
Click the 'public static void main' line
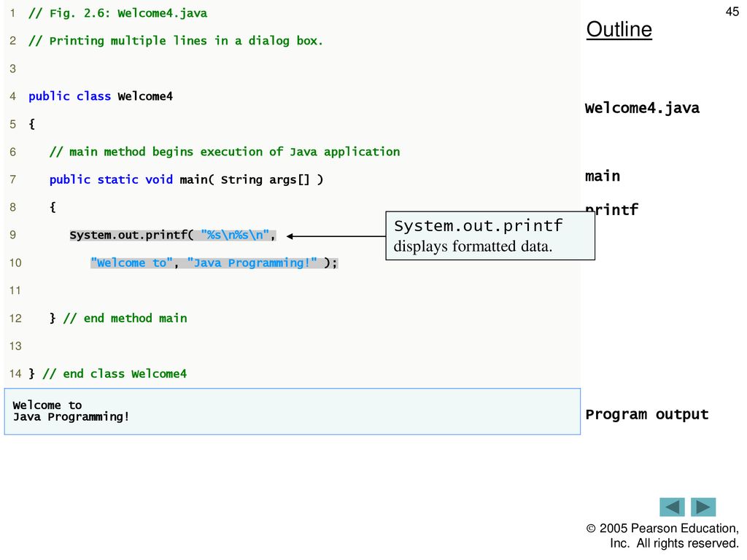pyautogui.click(x=186, y=180)
